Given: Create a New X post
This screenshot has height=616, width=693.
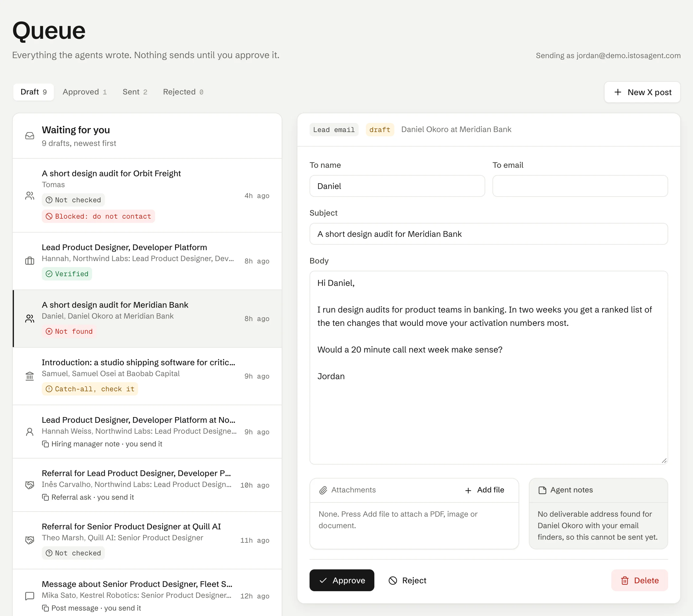Looking at the screenshot, I should pos(642,92).
